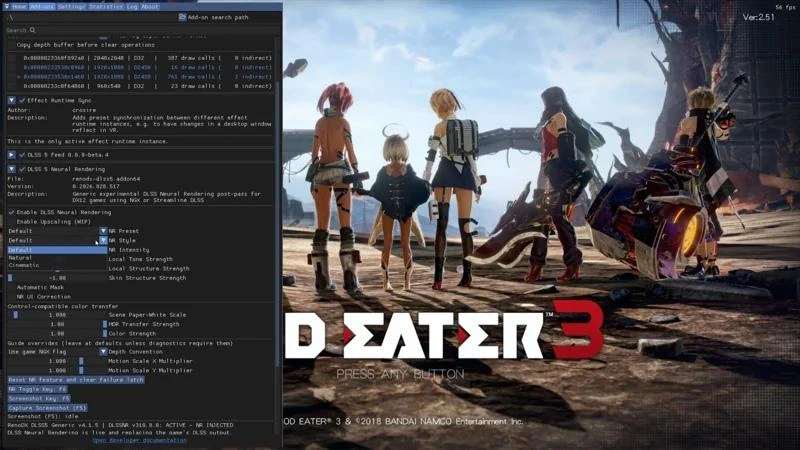Click the author name 'crosire'
Viewport: 800px width, 450px height.
(x=84, y=110)
